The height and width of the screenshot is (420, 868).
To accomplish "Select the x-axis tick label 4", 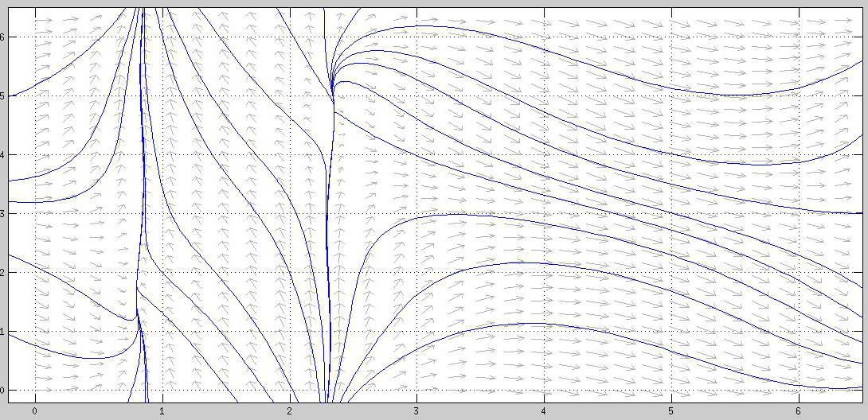I will click(x=544, y=411).
